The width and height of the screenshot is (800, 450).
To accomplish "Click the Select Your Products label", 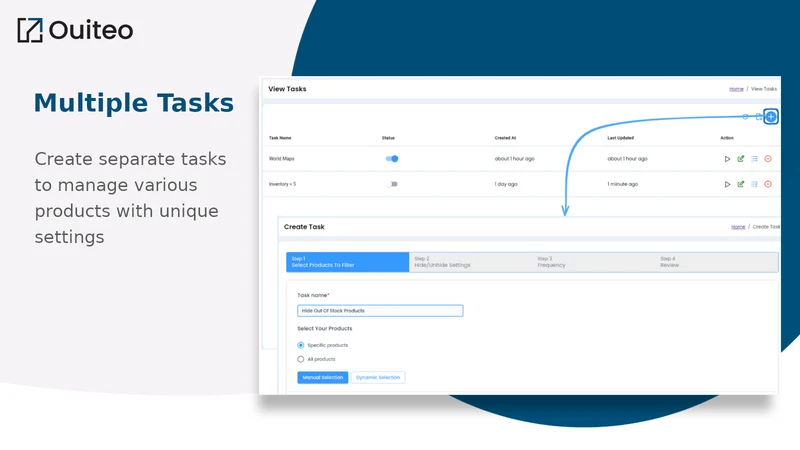I will 324,329.
